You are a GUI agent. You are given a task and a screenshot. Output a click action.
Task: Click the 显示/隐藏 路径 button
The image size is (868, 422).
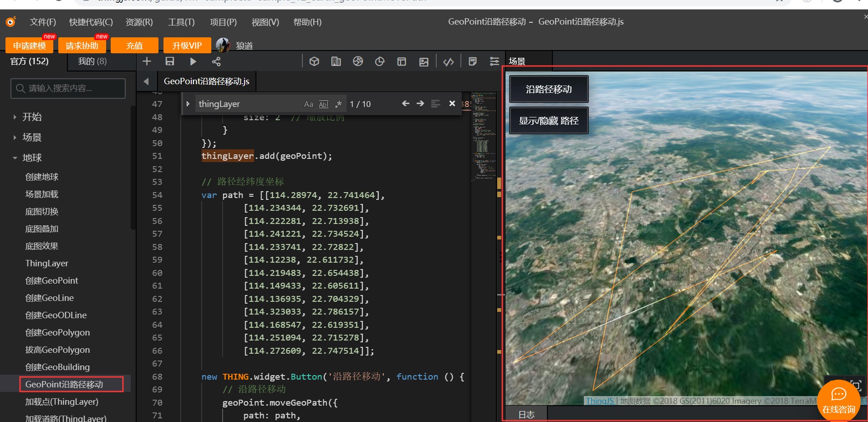click(549, 121)
